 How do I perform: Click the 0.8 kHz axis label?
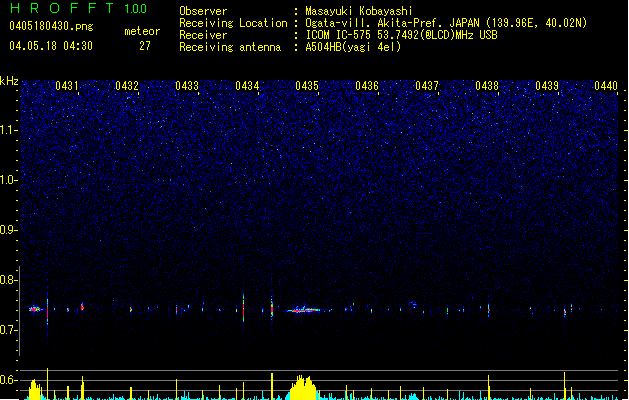[x=9, y=280]
